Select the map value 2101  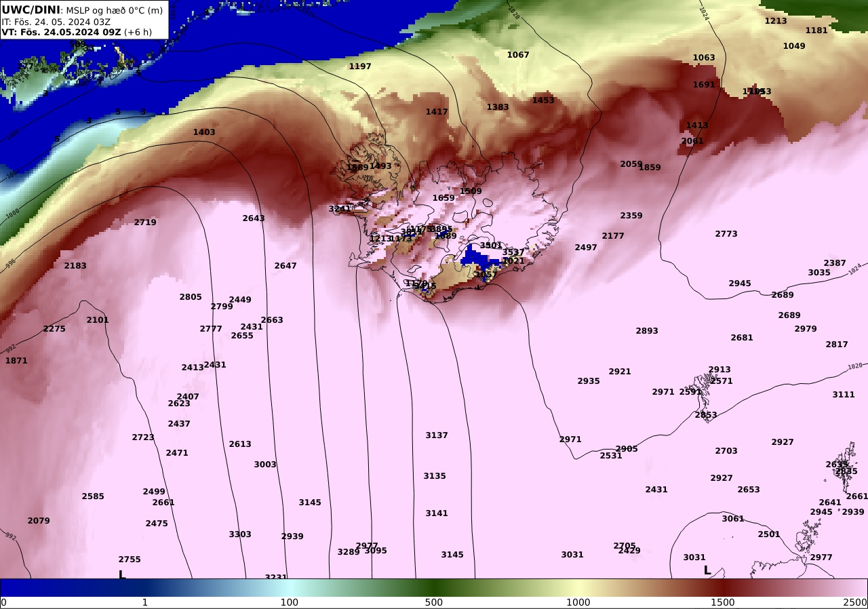point(98,320)
